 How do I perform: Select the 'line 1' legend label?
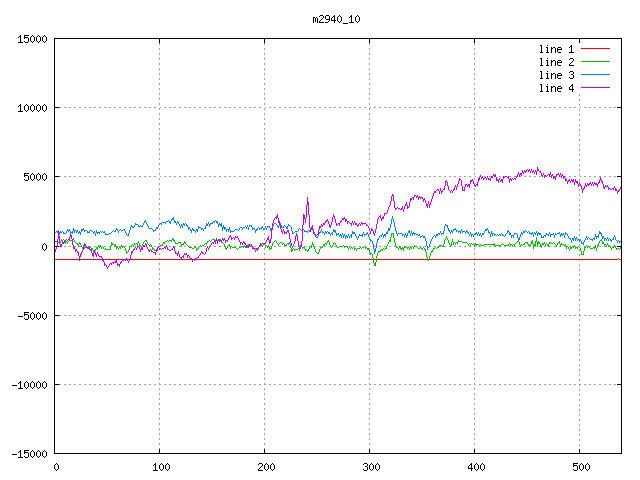pos(556,49)
